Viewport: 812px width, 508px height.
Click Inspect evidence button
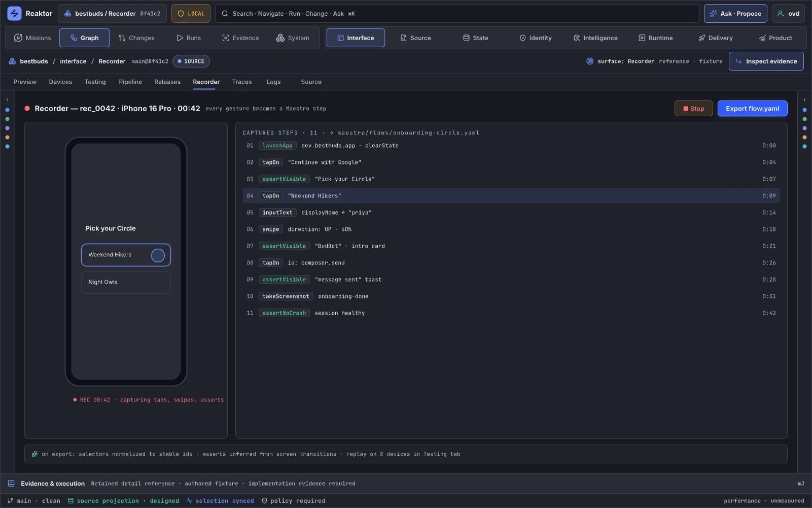(x=766, y=61)
